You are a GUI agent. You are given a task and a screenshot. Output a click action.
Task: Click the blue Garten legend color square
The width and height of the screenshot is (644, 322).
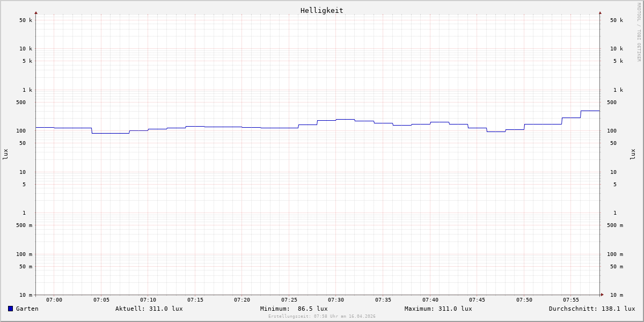tap(10, 309)
